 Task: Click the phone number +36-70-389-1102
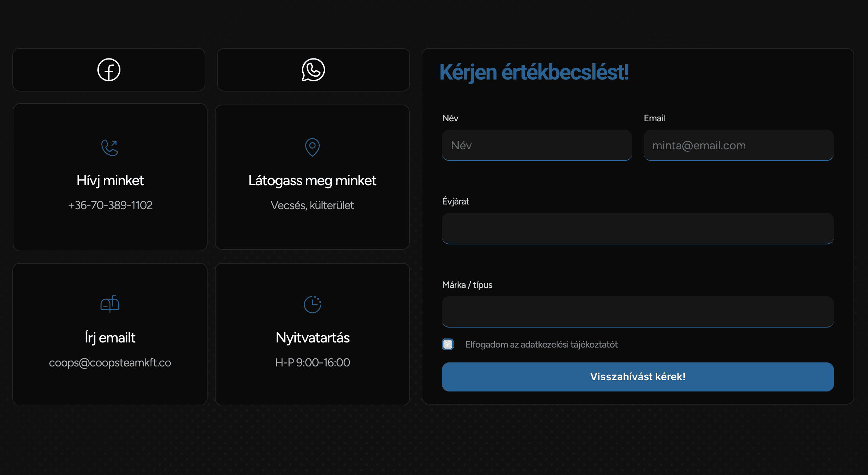click(x=110, y=205)
